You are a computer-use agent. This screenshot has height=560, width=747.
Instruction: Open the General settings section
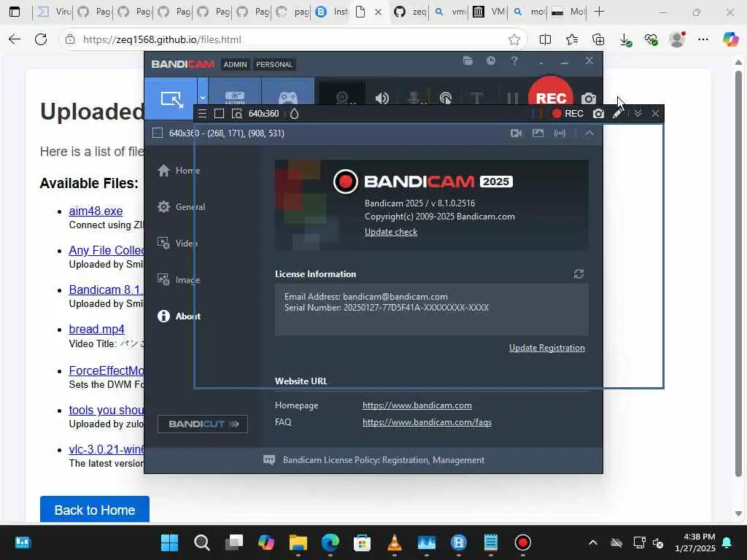pos(182,206)
